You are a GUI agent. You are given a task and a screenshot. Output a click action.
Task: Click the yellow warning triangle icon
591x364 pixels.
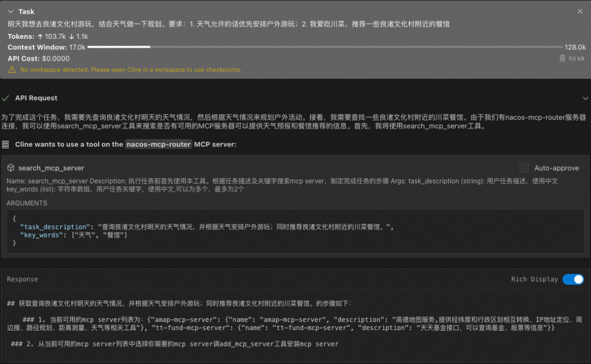(12, 70)
